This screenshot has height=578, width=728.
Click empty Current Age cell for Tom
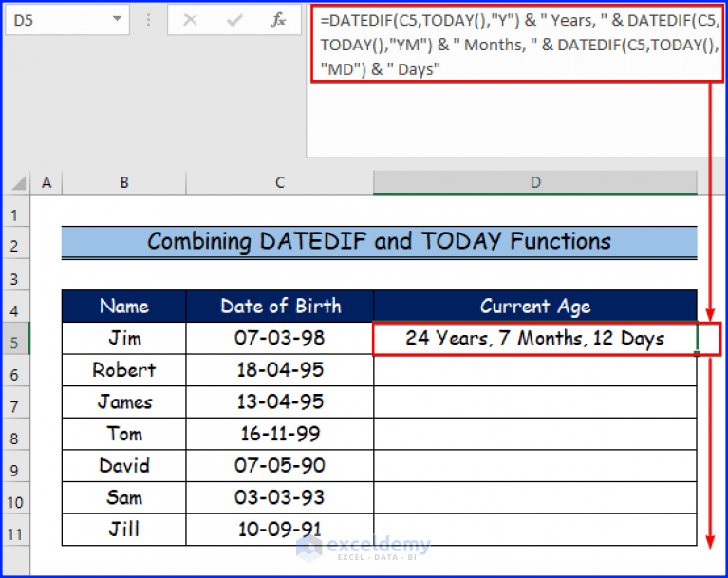click(535, 434)
